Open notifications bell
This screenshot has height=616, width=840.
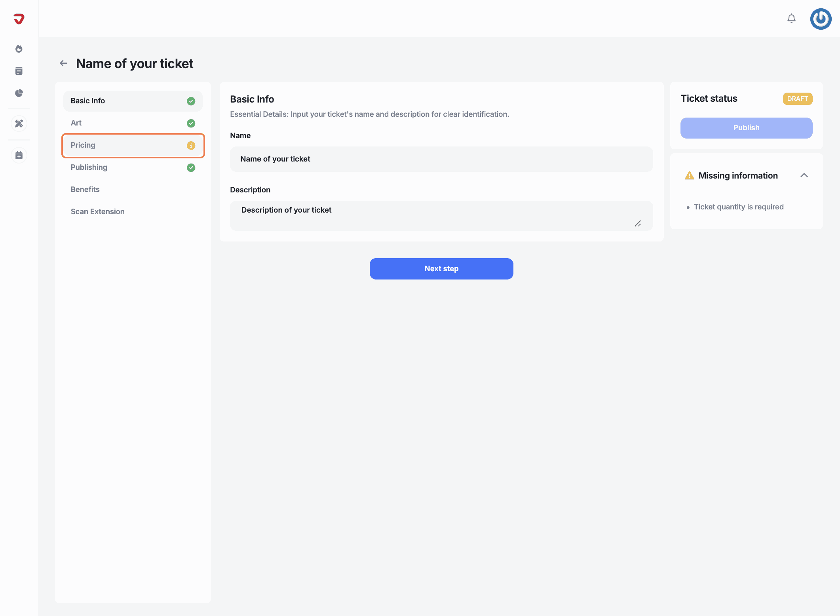[x=791, y=19]
